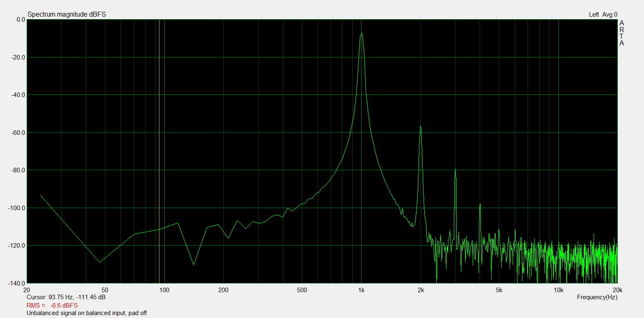The width and height of the screenshot is (644, 318).
Task: Click the yellow cursor line at 93.75 Hz
Action: pos(159,151)
